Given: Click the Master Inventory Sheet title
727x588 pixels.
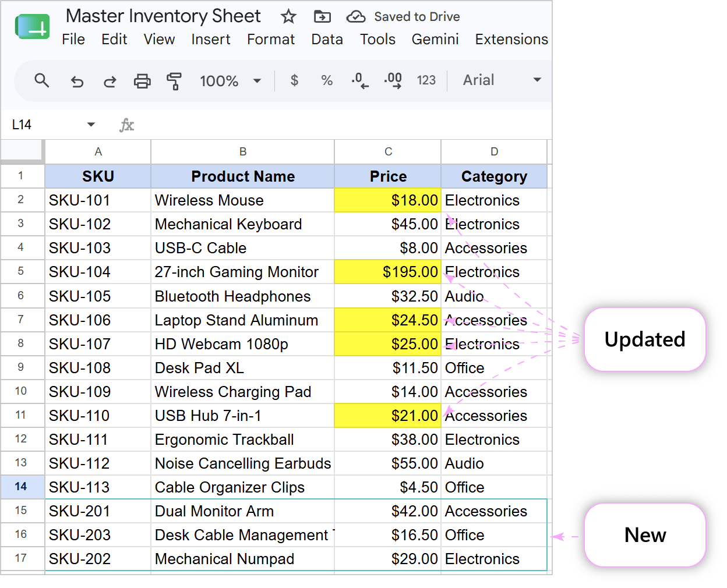Looking at the screenshot, I should (x=163, y=16).
